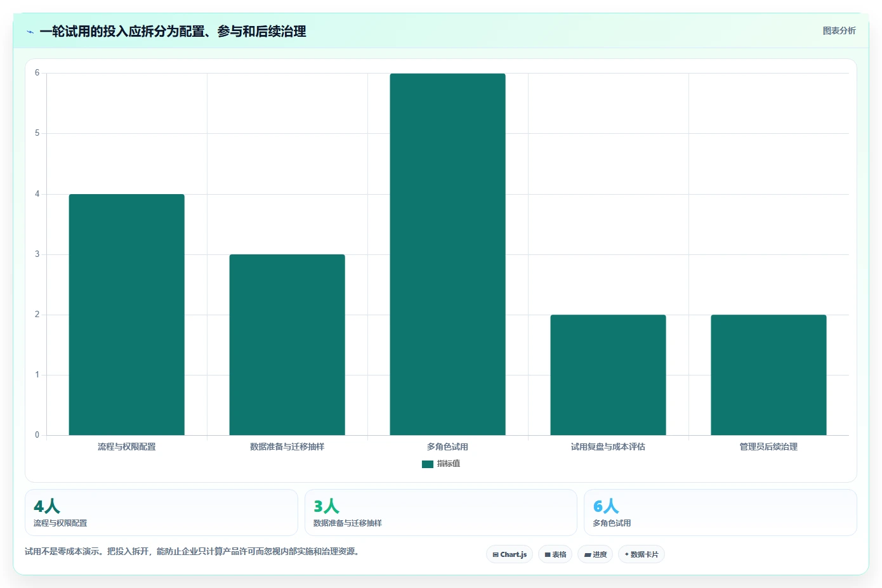Select the 数据卡片 tag
Screen dimensions: 882x588
[x=642, y=554]
